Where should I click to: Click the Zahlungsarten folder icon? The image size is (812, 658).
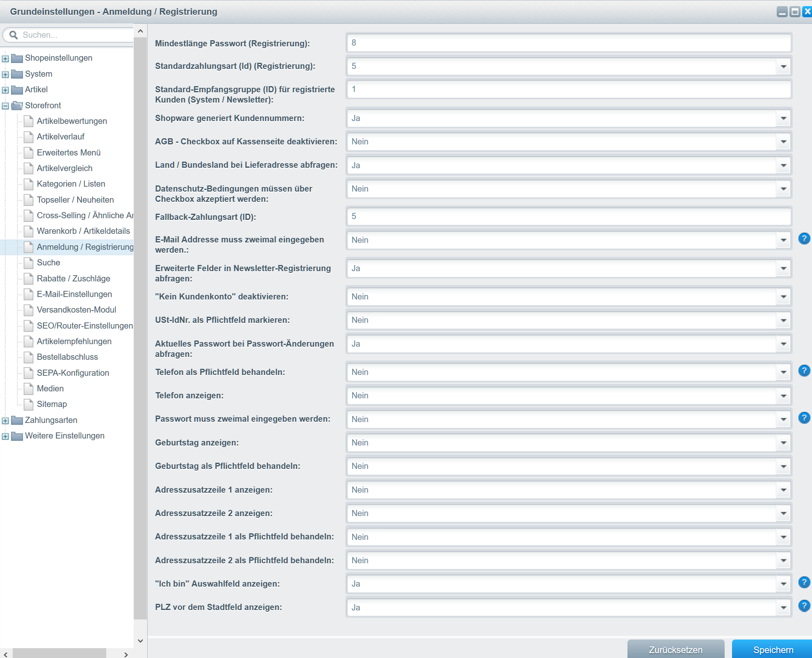click(17, 420)
